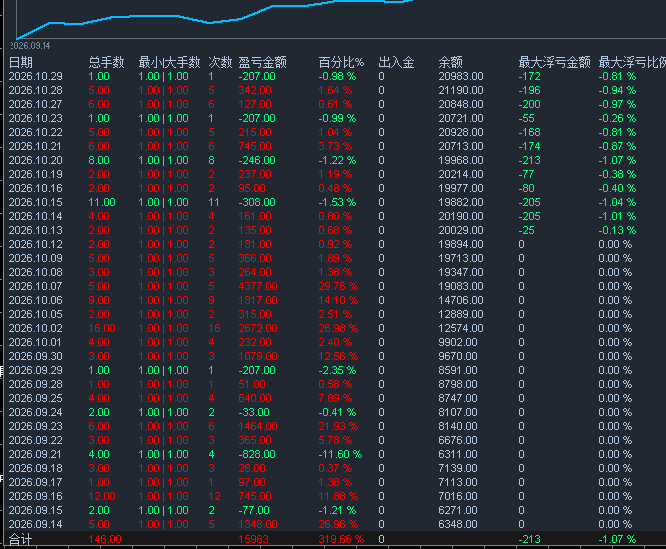The height and width of the screenshot is (549, 666).
Task: Click the 总手数 column header
Action: (106, 62)
